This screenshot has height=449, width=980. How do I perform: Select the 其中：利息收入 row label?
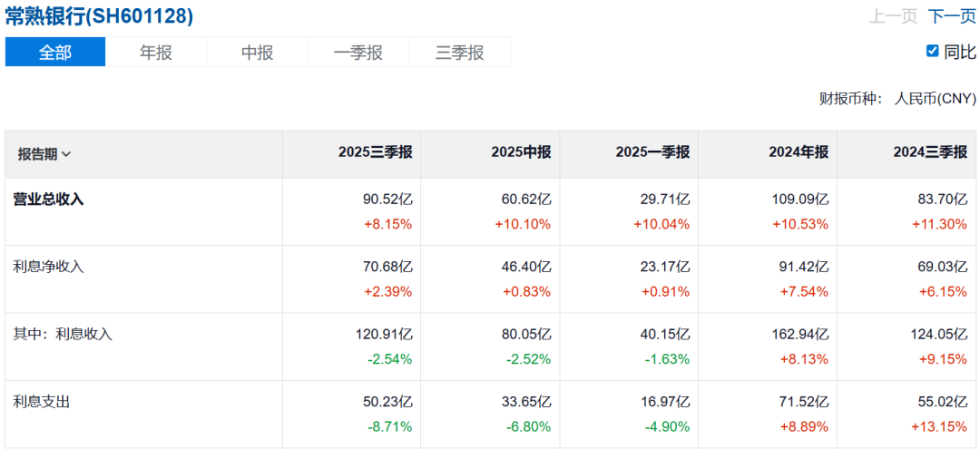click(x=63, y=334)
